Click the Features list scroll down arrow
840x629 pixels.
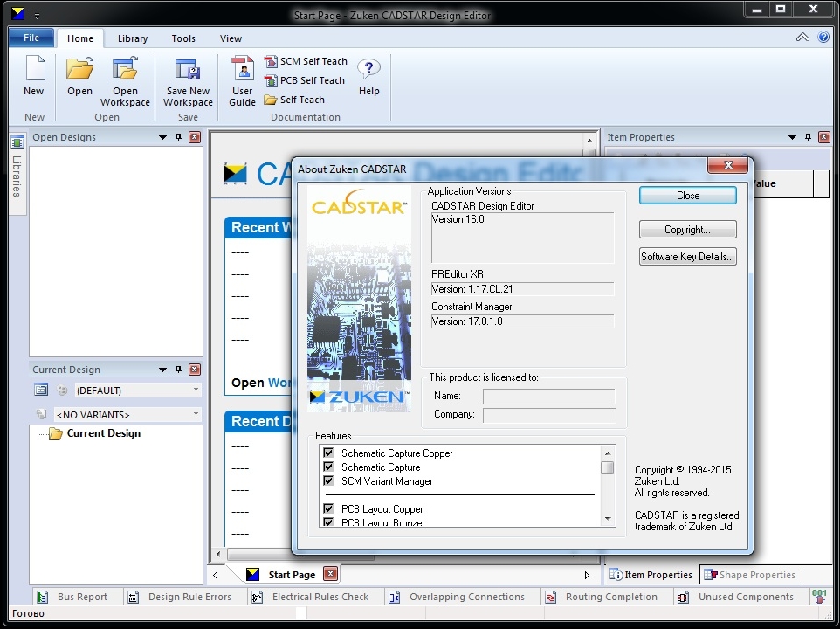608,518
